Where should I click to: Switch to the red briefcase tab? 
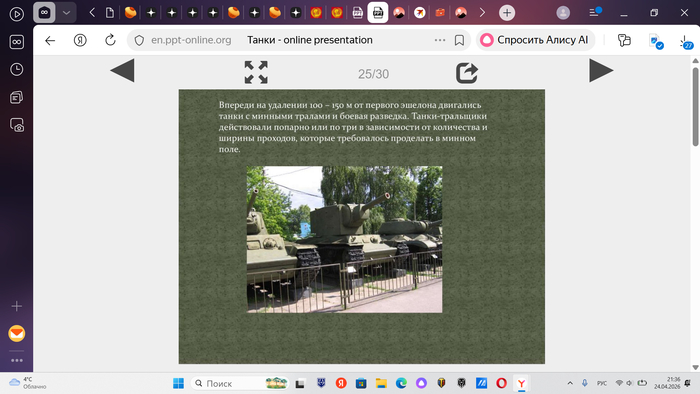click(x=440, y=13)
